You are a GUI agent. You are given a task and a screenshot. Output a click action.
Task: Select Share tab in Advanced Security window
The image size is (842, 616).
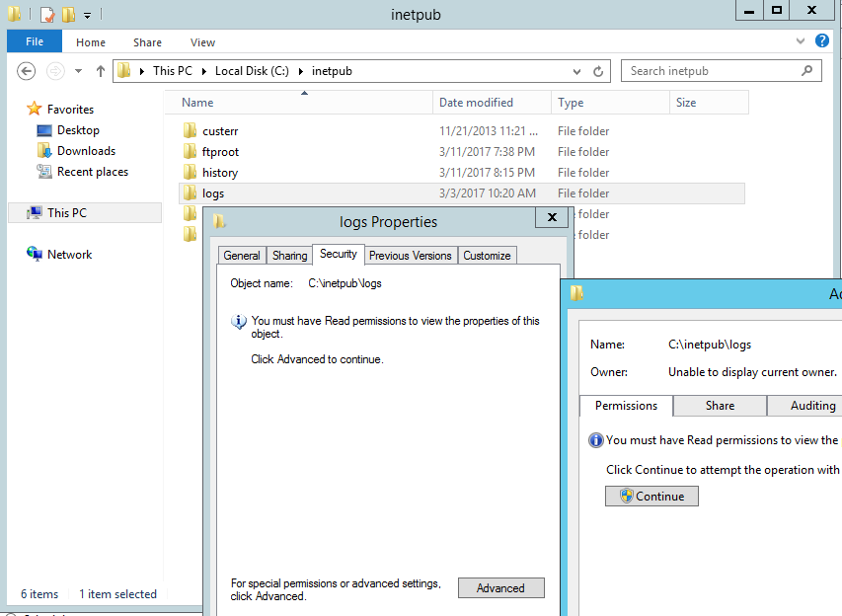[720, 406]
